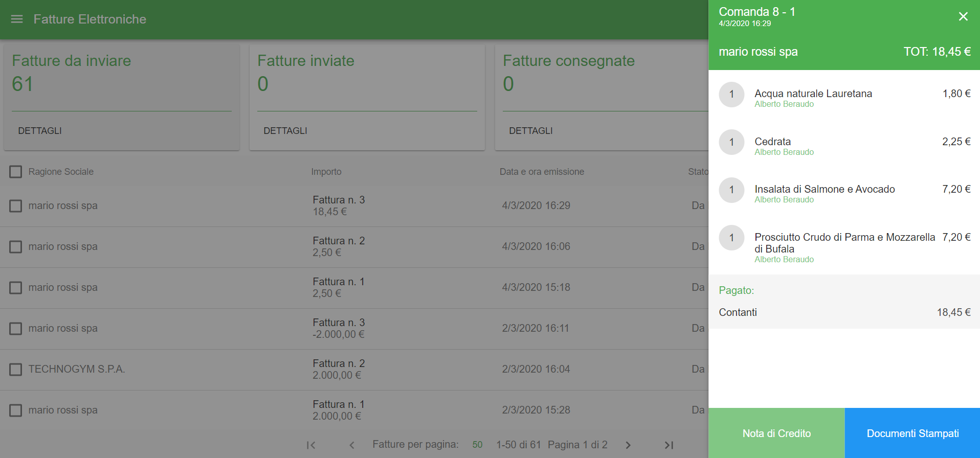Close the Comanda 8 - 1 panel

coord(963,17)
